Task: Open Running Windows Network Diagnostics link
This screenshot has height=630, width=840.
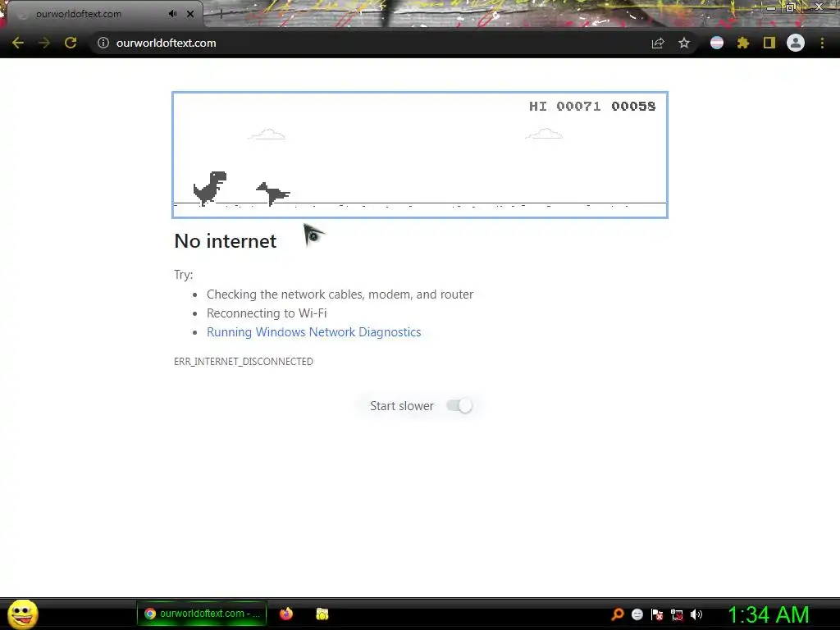Action: [x=314, y=332]
